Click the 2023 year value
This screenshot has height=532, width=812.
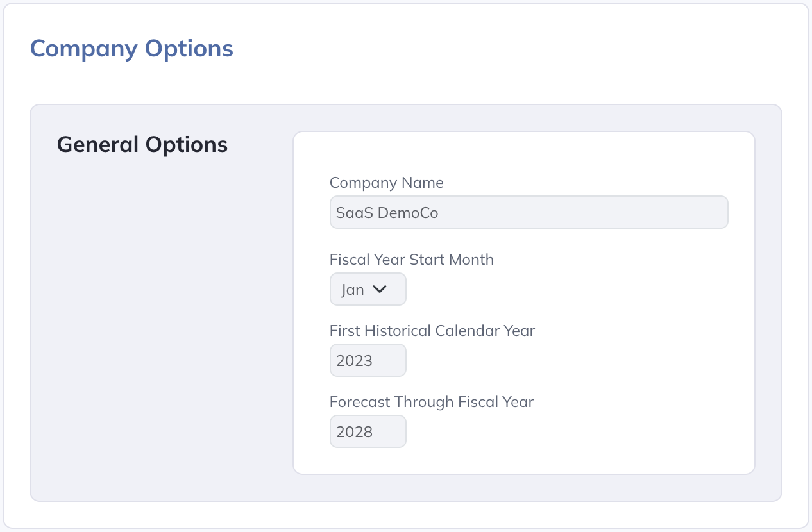click(354, 361)
